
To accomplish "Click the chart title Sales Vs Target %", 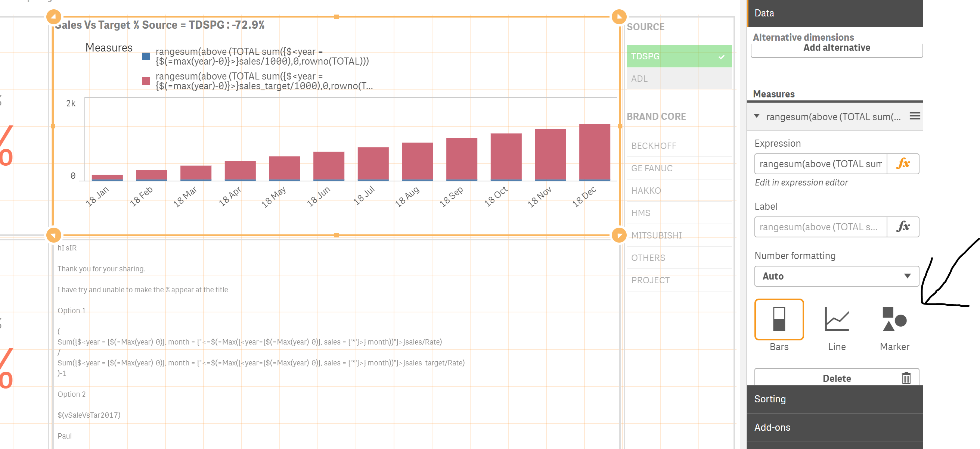I will coord(160,25).
